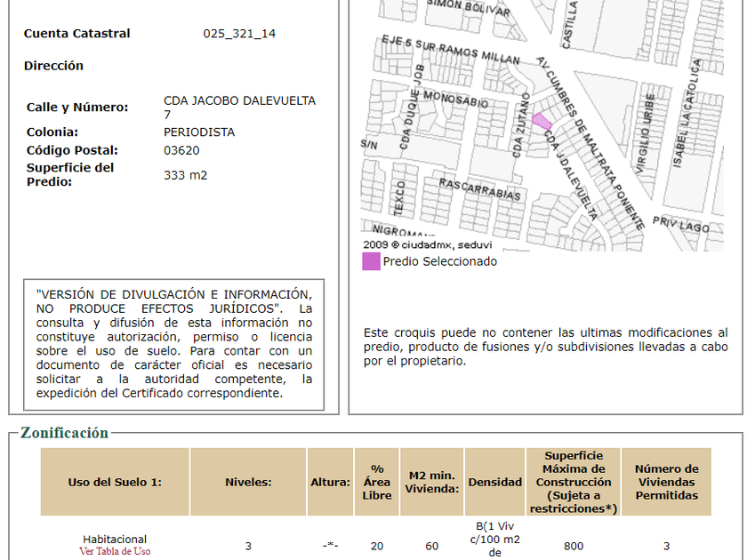Click the Av Cumbres de Maltrata Poniente label

click(x=590, y=142)
